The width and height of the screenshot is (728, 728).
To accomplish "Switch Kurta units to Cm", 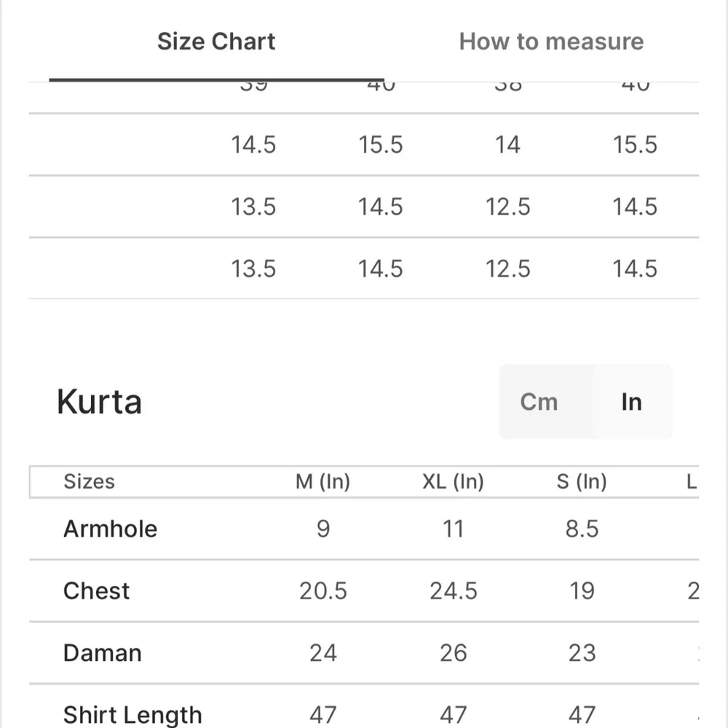I will 539,402.
